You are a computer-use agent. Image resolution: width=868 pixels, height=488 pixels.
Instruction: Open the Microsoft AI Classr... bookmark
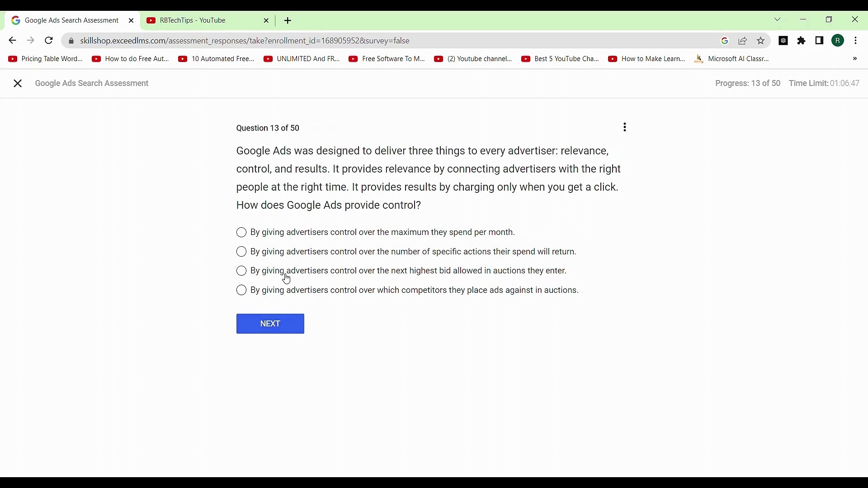click(732, 59)
